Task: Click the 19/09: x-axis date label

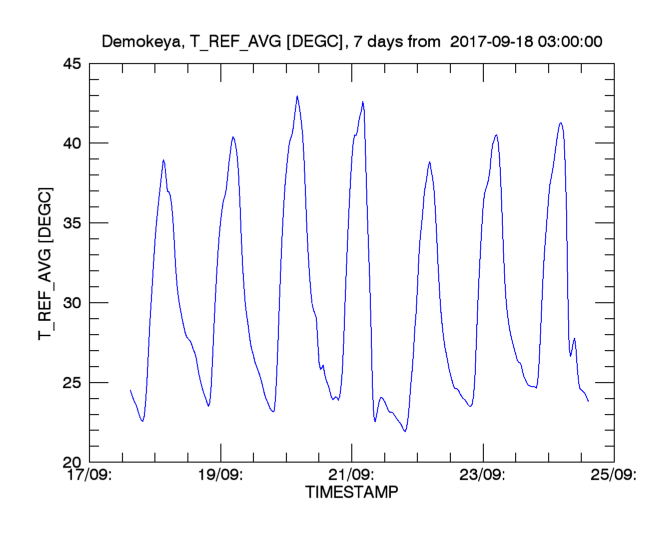Action: pyautogui.click(x=222, y=477)
